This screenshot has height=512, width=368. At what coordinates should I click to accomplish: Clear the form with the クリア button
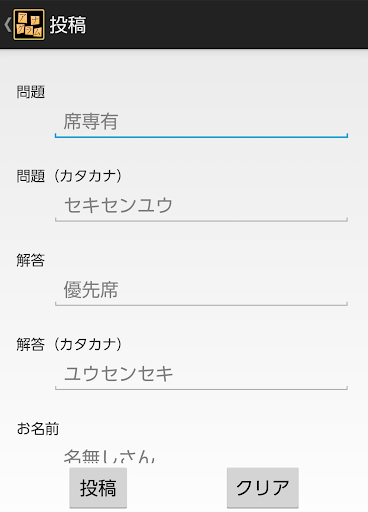click(263, 488)
